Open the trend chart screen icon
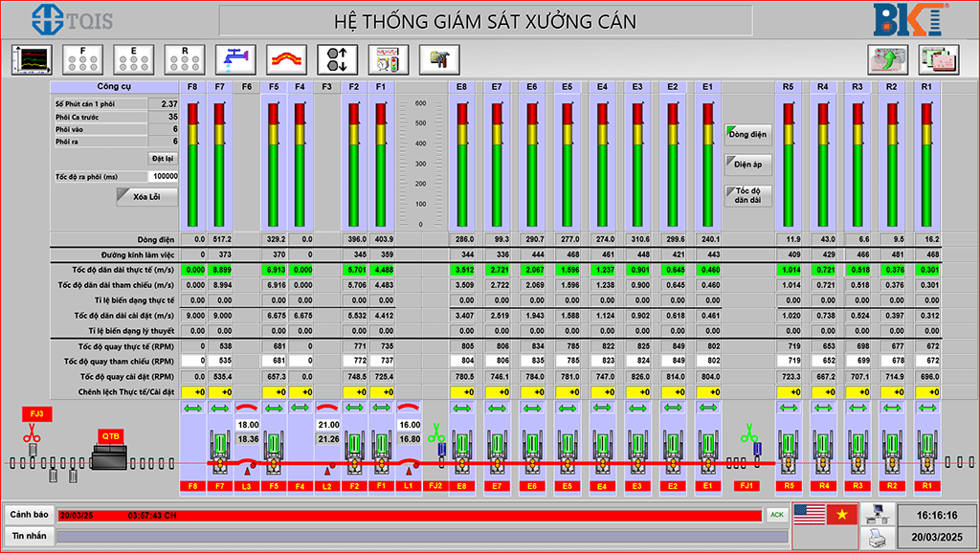 (x=32, y=59)
